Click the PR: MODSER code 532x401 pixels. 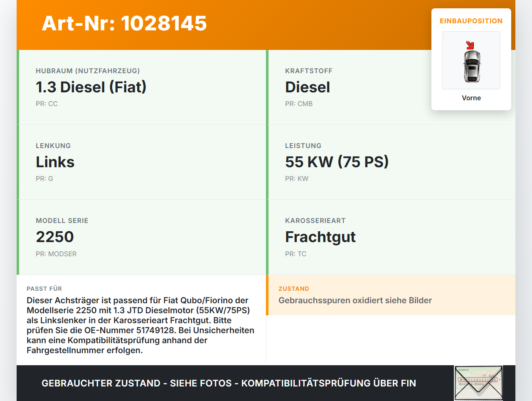point(56,254)
